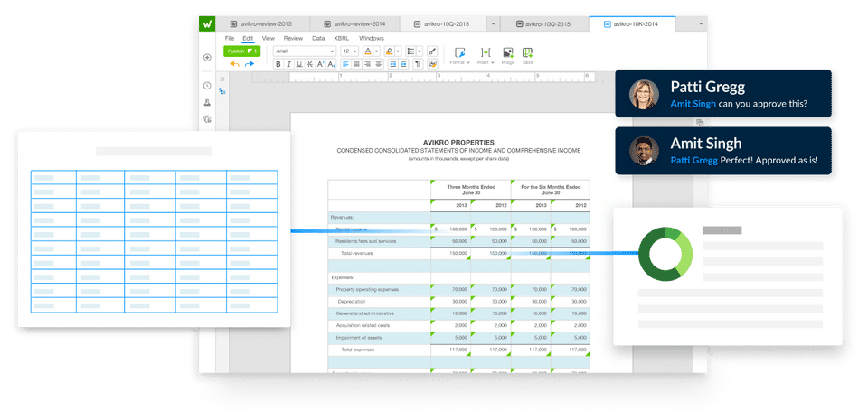The image size is (868, 411).
Task: Click the redo arrow icon
Action: pos(250,64)
